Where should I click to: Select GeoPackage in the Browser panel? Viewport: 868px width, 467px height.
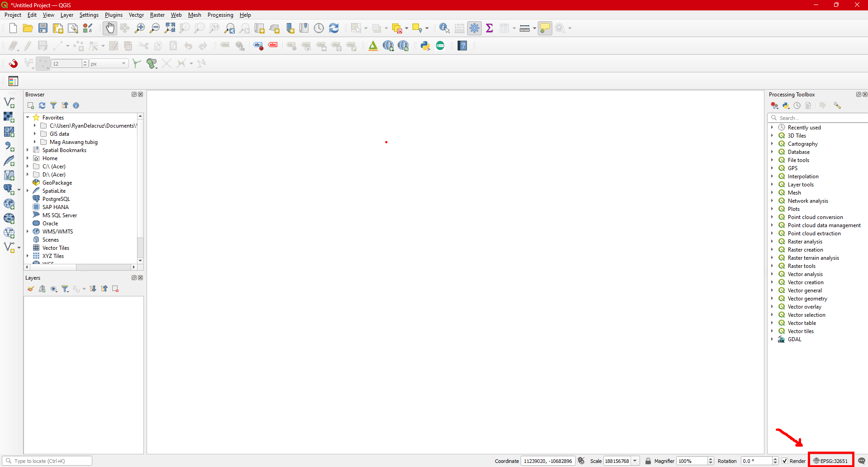(57, 183)
